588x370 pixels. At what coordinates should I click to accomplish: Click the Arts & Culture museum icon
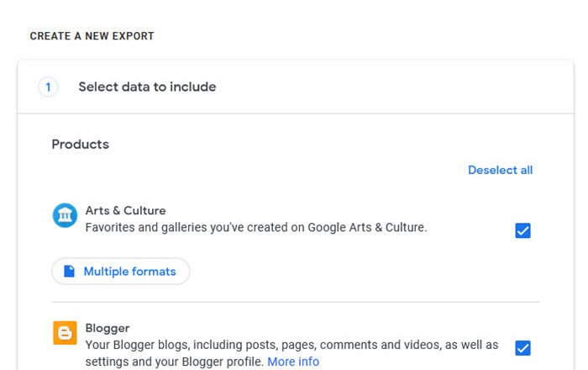click(65, 216)
